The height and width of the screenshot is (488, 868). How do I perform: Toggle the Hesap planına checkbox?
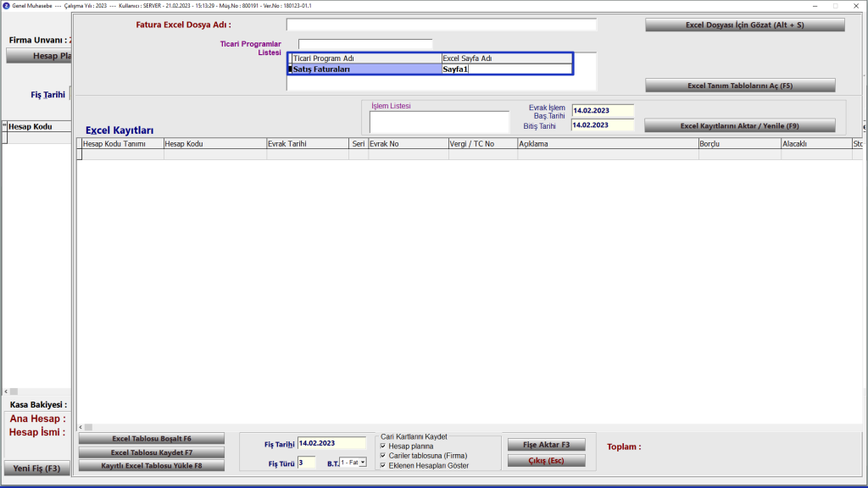tap(383, 446)
